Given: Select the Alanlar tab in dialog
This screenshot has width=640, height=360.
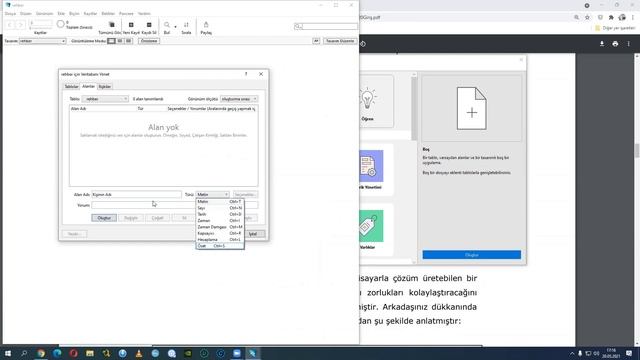Looking at the screenshot, I should [x=89, y=86].
